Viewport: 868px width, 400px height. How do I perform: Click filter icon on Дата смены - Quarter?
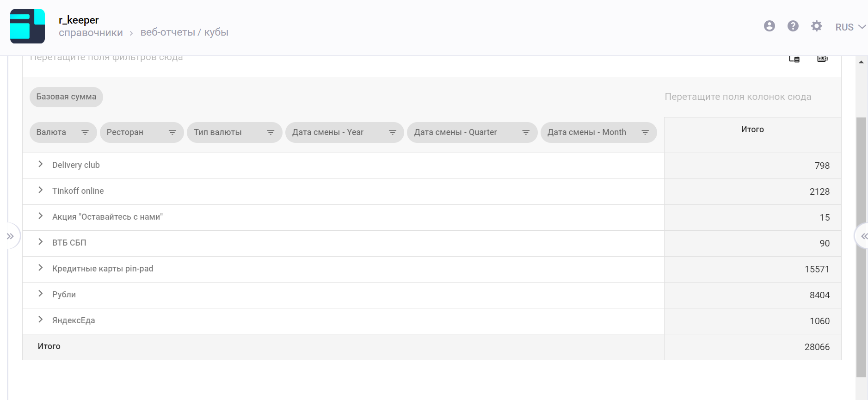point(526,132)
